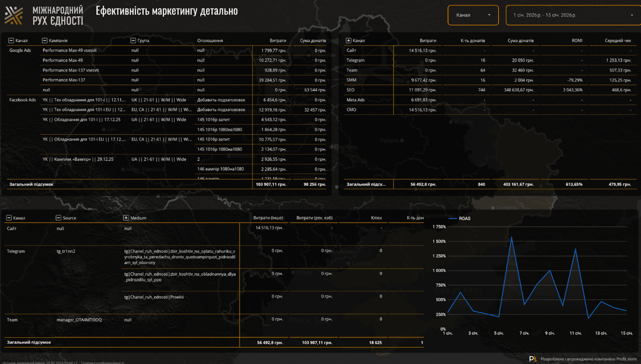Sort by Середній чек column header
The height and width of the screenshot is (364, 641).
[x=618, y=41]
